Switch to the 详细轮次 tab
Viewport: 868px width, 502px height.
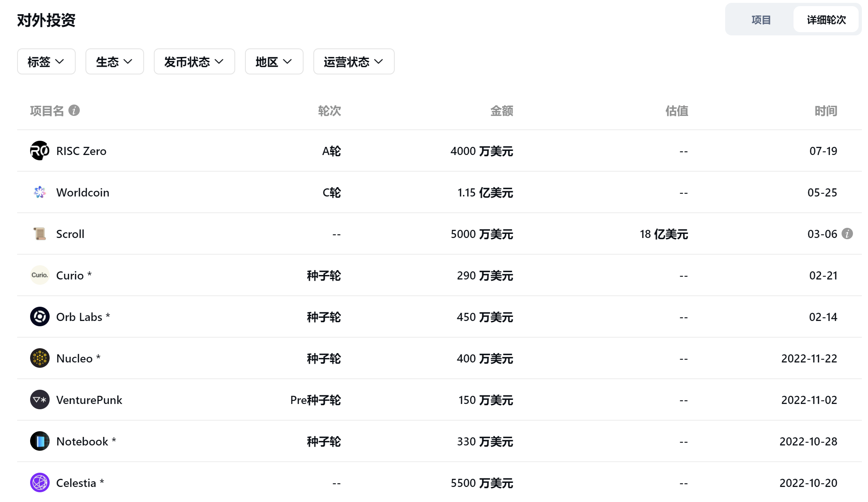click(826, 20)
